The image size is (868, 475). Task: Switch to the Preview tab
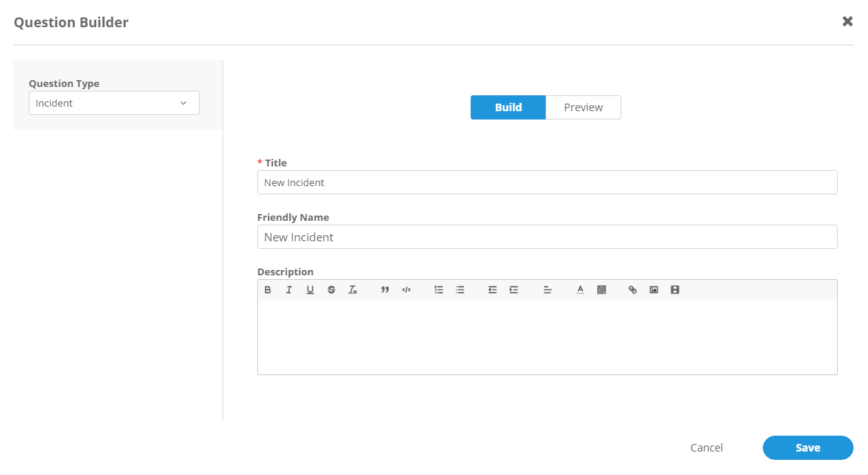click(x=583, y=107)
